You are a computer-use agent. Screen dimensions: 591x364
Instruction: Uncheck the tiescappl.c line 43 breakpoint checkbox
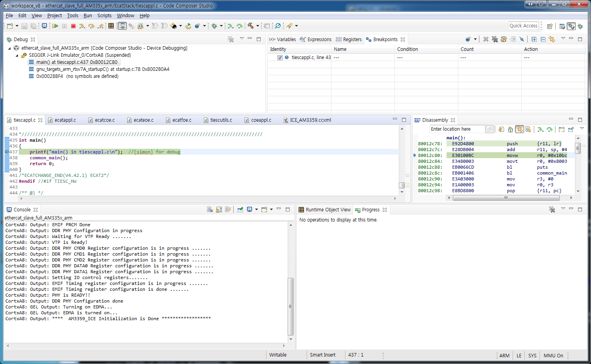point(280,58)
